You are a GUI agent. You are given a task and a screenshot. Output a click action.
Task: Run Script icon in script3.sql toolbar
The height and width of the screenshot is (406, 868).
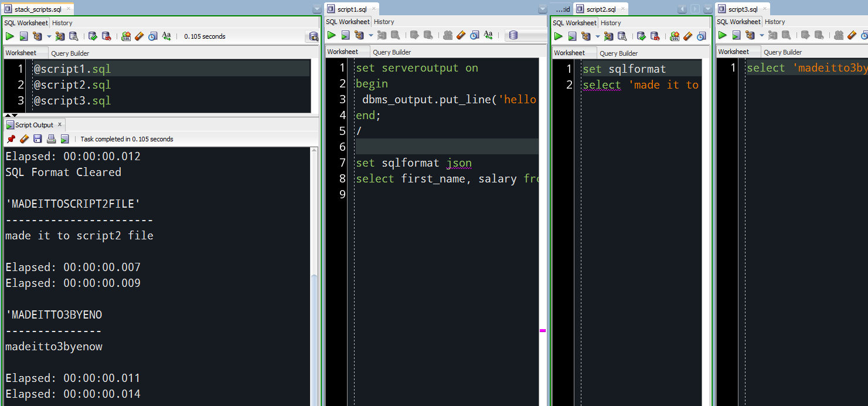pos(736,35)
